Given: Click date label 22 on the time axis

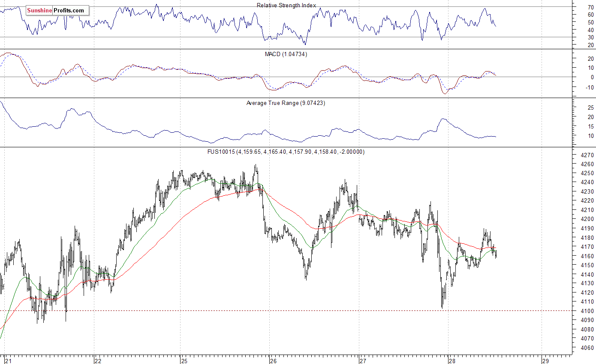Looking at the screenshot, I should point(98,361).
